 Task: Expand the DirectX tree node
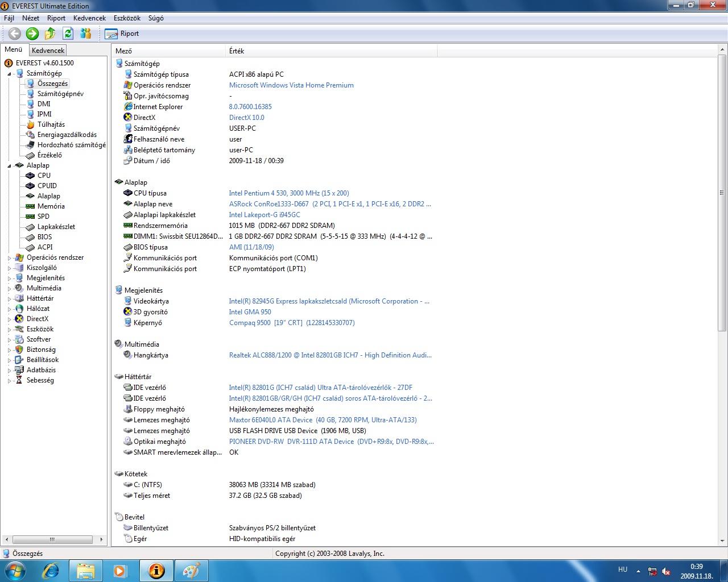point(9,319)
